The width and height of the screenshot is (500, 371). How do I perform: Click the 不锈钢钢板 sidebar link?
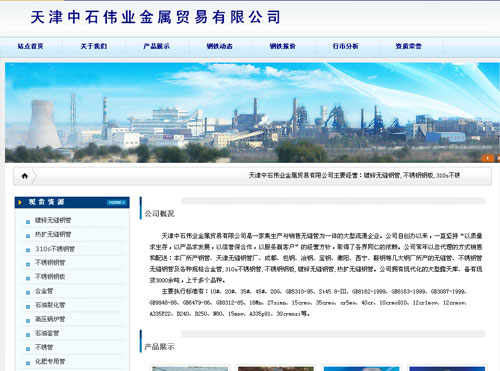(x=50, y=277)
